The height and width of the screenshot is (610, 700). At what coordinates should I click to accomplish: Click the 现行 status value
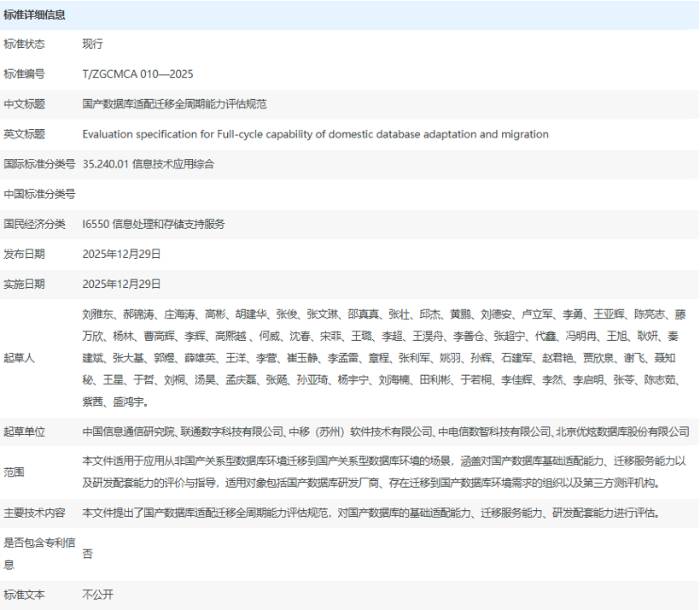[x=92, y=44]
